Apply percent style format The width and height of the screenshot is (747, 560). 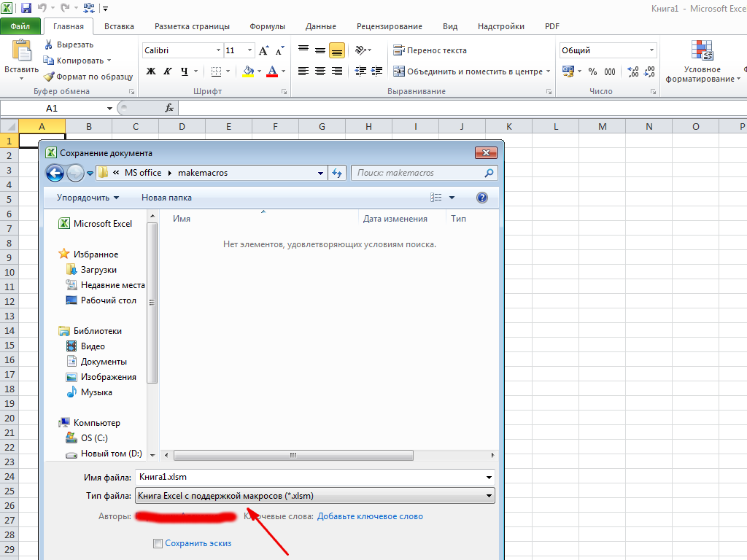[x=592, y=71]
